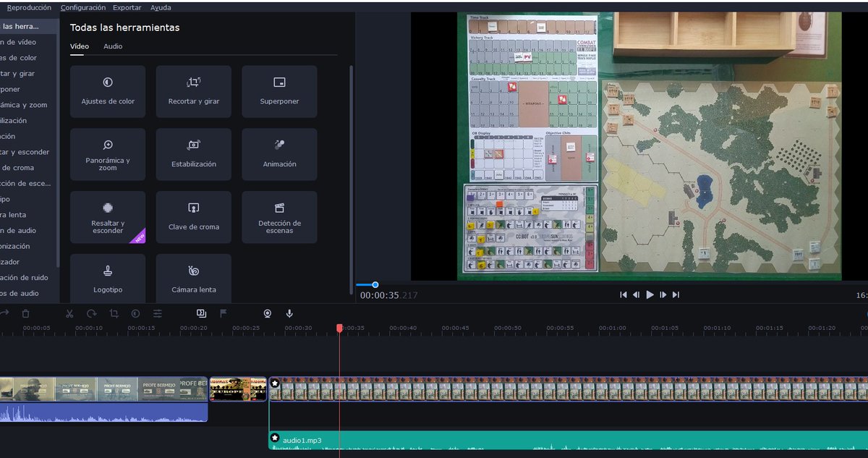Image resolution: width=868 pixels, height=458 pixels.
Task: Click the redo arrow in timeline toolbar
Action: (x=4, y=313)
